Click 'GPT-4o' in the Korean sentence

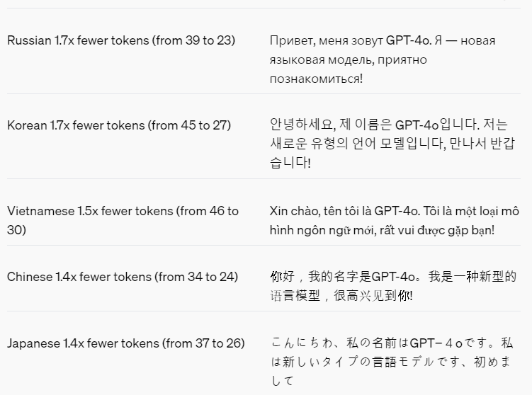(417, 125)
